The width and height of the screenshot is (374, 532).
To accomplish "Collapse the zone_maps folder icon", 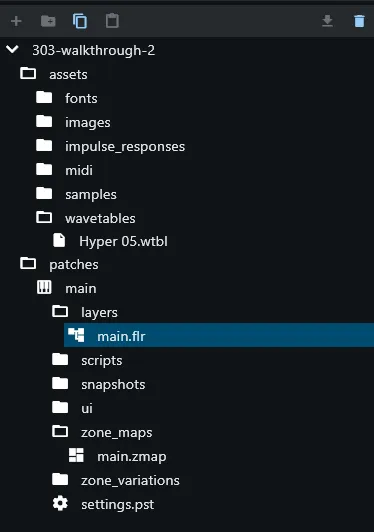I will (x=60, y=432).
